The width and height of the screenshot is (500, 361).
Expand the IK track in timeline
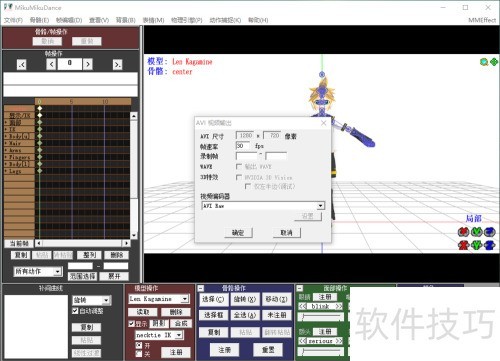[6, 129]
